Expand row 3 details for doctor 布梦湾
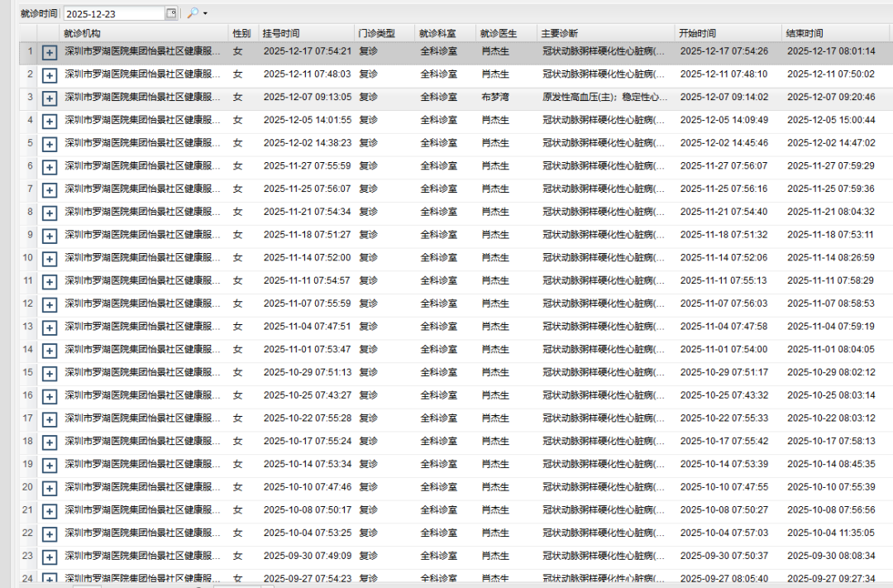This screenshot has width=893, height=588. pos(50,98)
